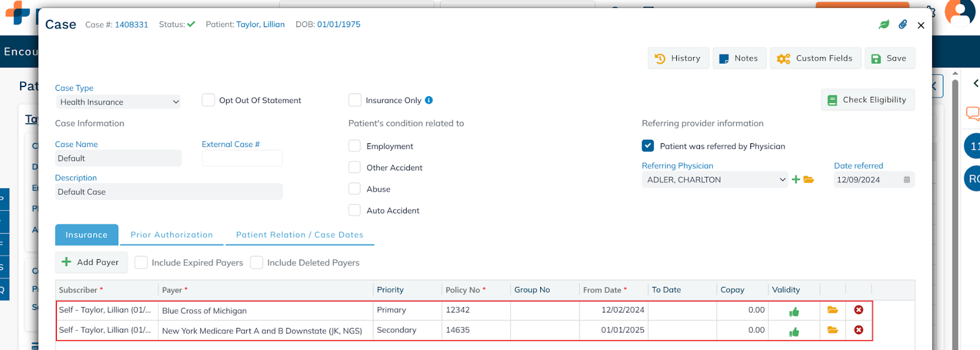Click into the External Case # field
Viewport: 980px width, 350px height.
[242, 158]
